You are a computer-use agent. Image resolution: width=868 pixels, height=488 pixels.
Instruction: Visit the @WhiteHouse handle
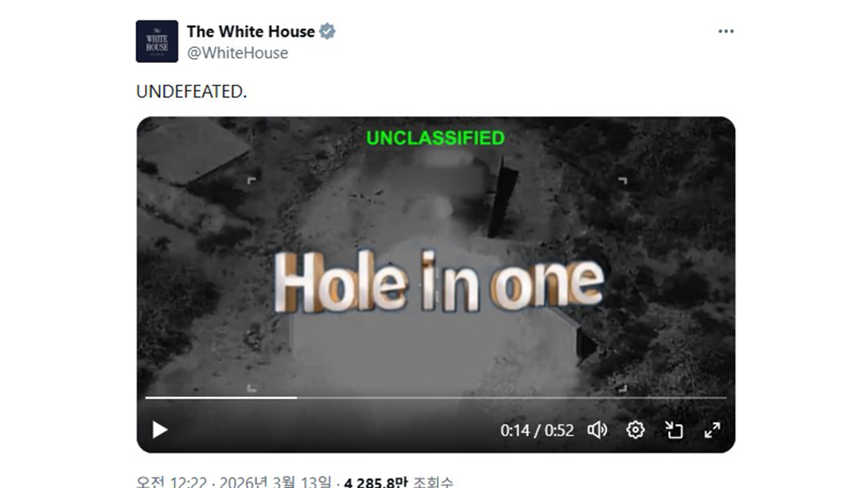237,53
